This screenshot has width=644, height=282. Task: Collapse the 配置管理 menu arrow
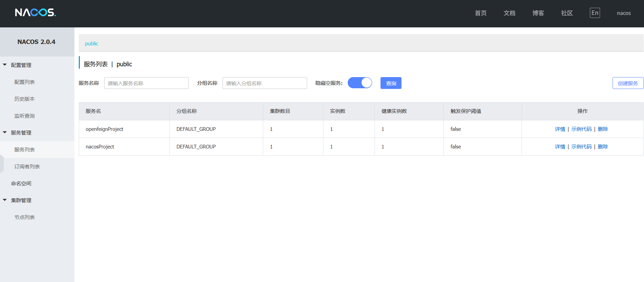click(5, 65)
